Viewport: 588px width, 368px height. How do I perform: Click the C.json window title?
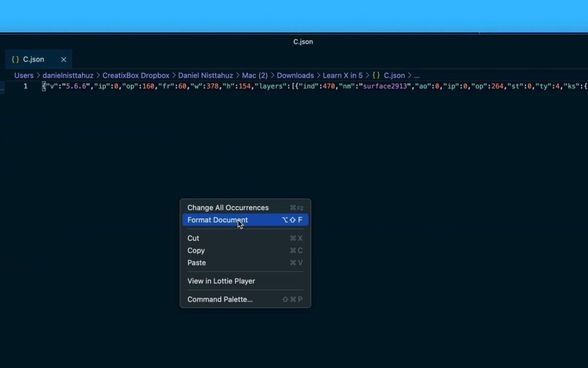click(303, 42)
